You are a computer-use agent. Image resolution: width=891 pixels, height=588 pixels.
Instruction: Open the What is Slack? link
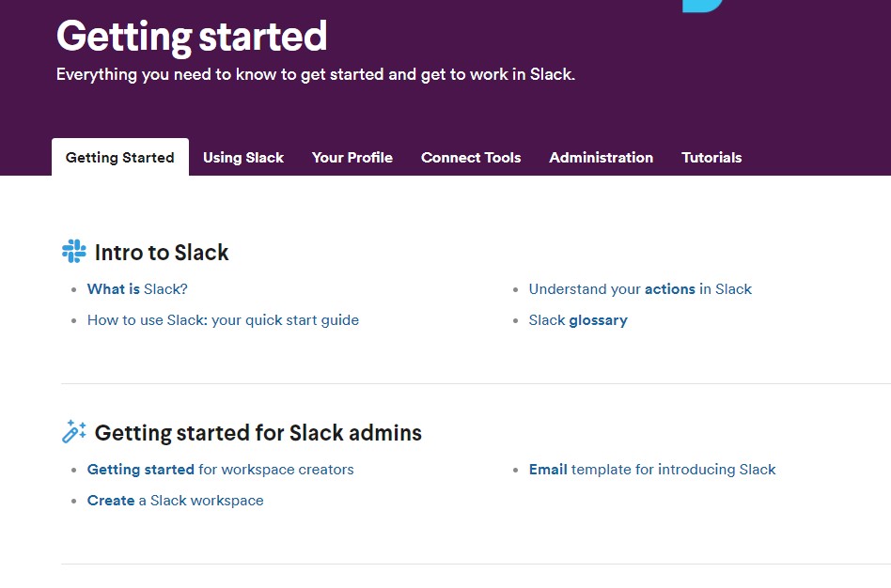[137, 289]
